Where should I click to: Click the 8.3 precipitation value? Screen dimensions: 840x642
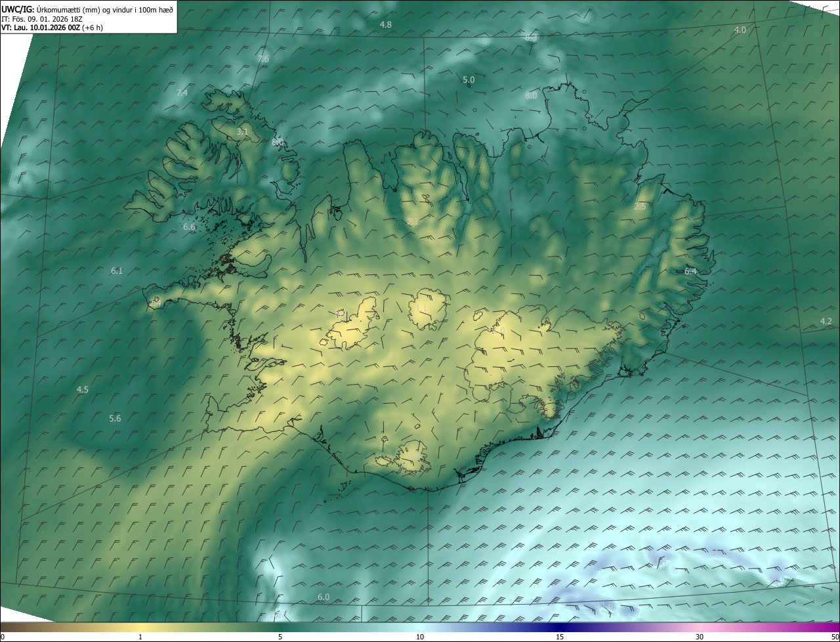[531, 38]
